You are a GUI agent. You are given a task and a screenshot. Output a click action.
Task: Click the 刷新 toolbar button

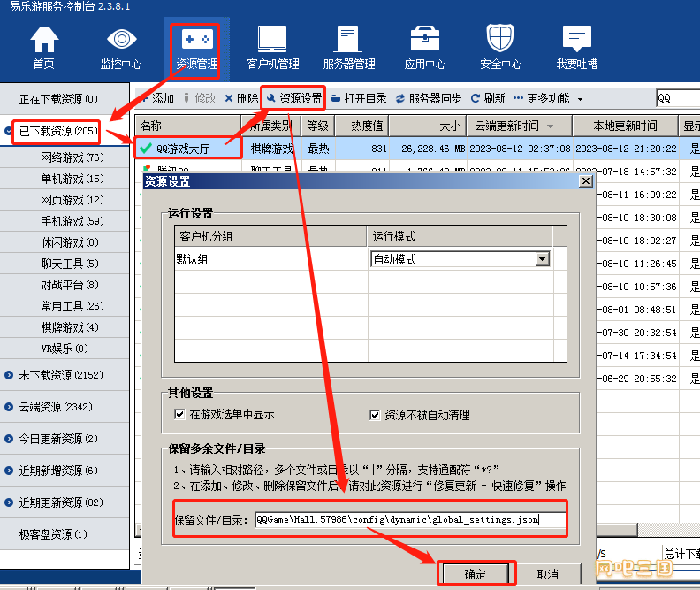coord(488,98)
